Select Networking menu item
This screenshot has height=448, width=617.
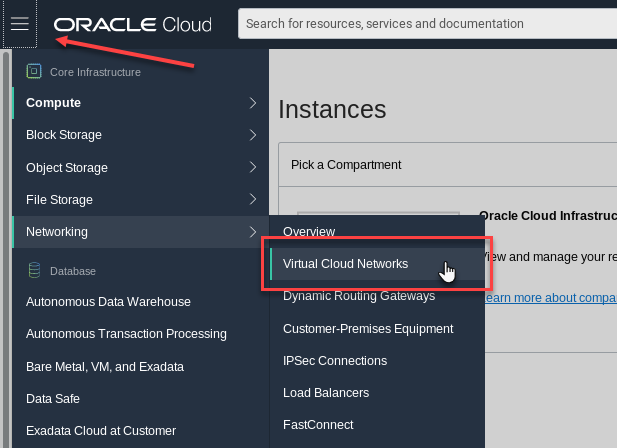pyautogui.click(x=141, y=232)
